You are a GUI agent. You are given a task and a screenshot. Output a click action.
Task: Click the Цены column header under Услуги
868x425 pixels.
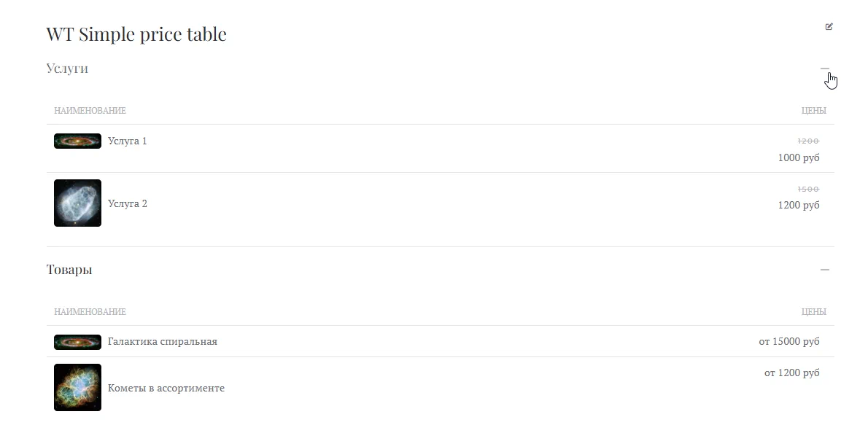coord(813,111)
